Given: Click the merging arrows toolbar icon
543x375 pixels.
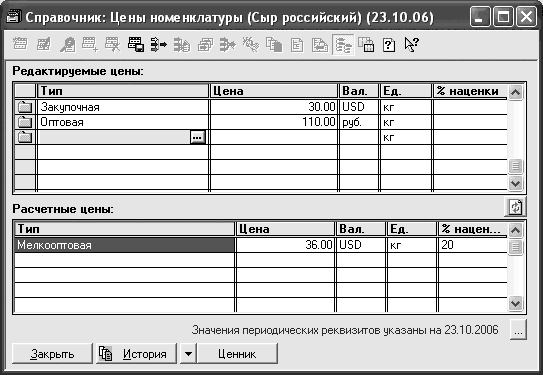Looking at the screenshot, I should [228, 45].
